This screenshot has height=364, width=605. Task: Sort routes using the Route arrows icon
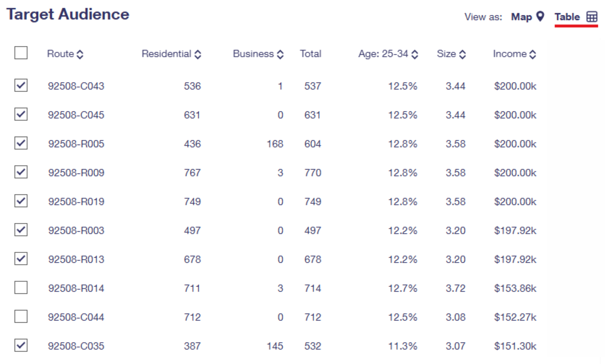click(80, 54)
